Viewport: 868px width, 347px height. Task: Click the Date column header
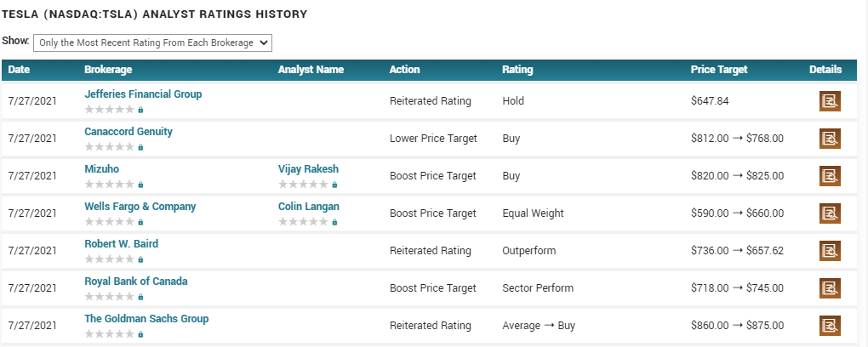[x=20, y=70]
